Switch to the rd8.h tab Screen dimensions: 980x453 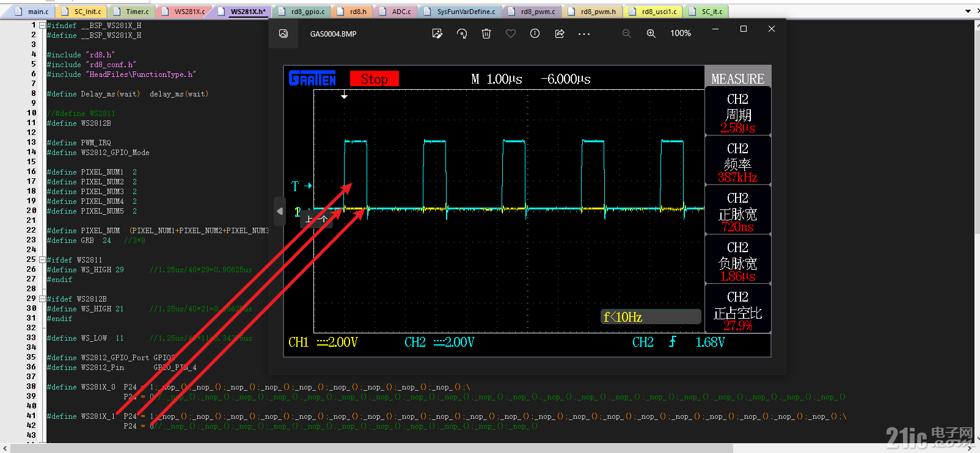click(x=352, y=12)
